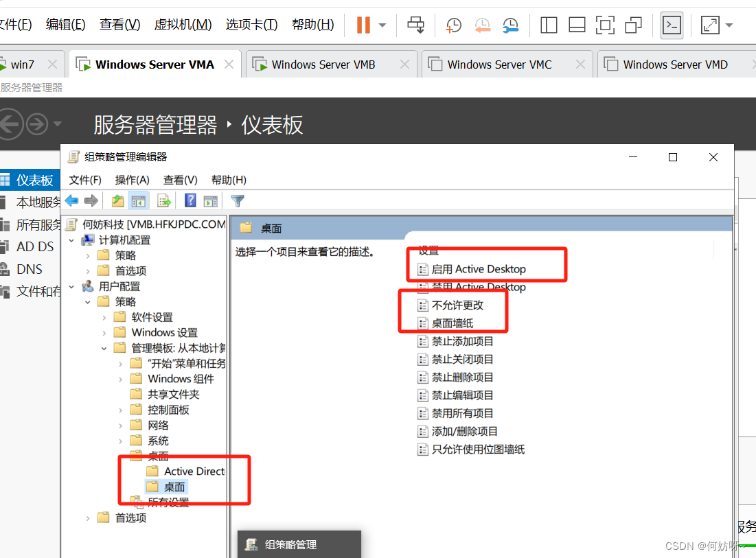The image size is (756, 558).
Task: Click the export list toolbar icon
Action: [x=164, y=201]
